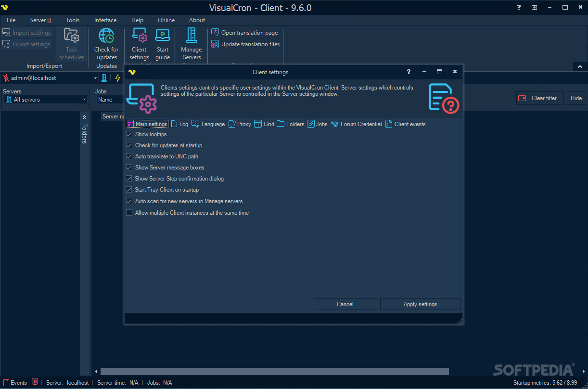Click the Name filter field under Jobs

110,100
